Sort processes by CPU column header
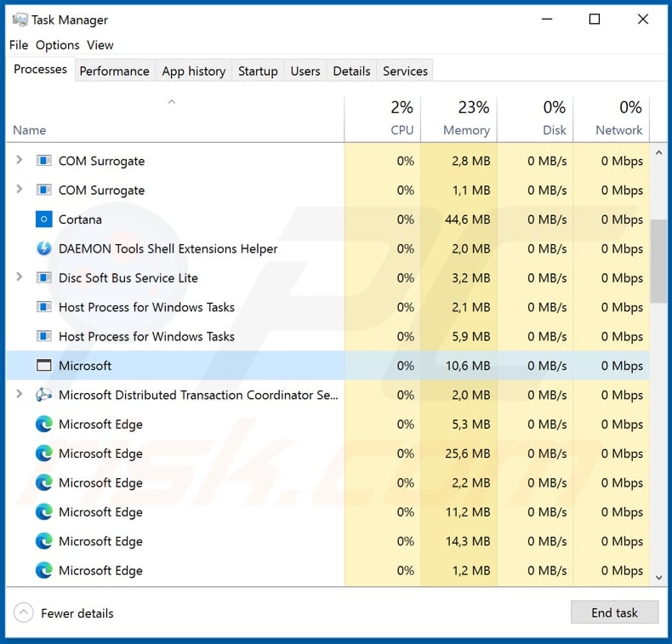Screen dimensions: 672x644 382,119
